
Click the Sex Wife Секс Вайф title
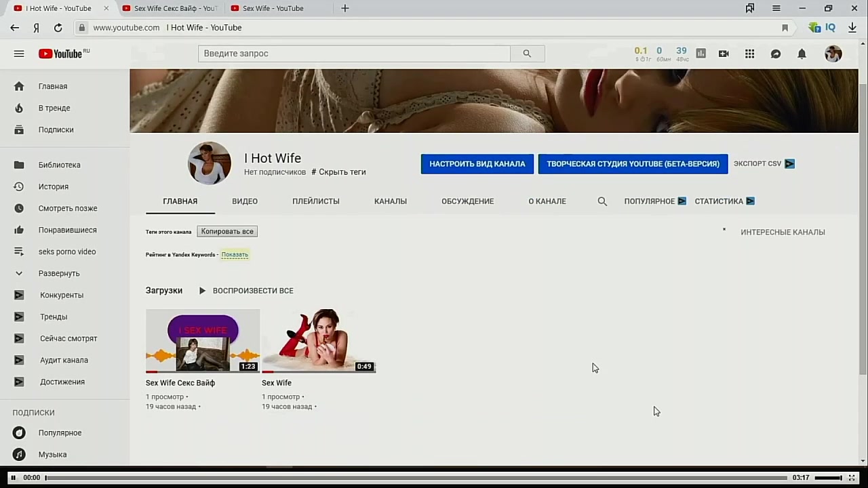click(180, 383)
